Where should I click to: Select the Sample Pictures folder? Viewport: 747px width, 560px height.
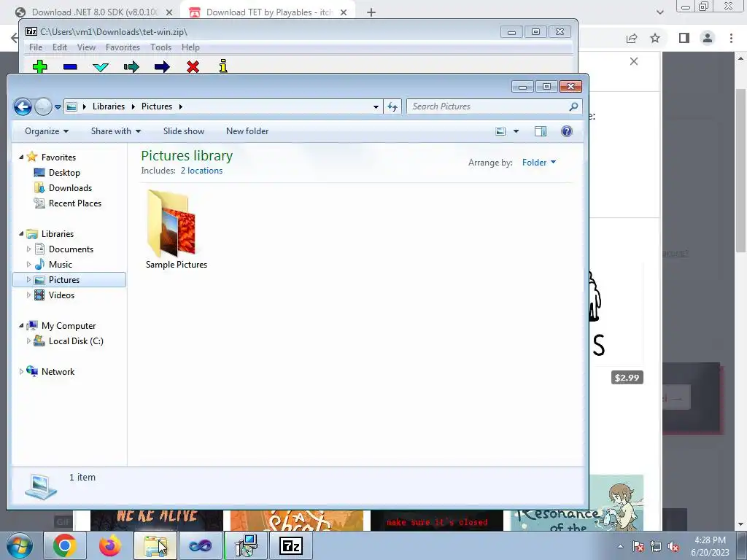(x=177, y=230)
